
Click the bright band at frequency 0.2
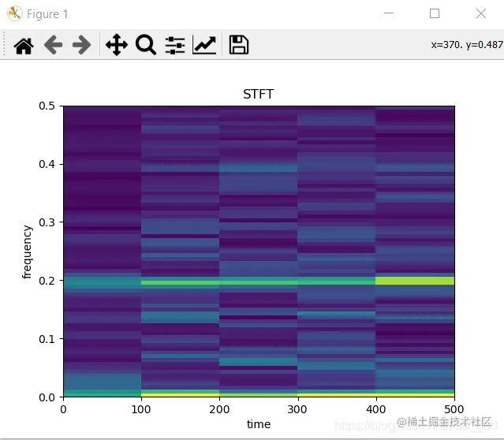pos(259,282)
